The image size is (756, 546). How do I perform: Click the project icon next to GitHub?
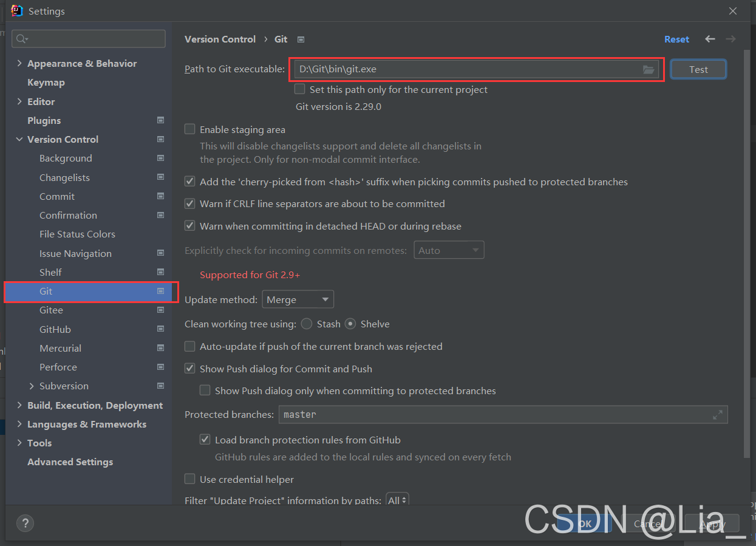[x=160, y=329]
